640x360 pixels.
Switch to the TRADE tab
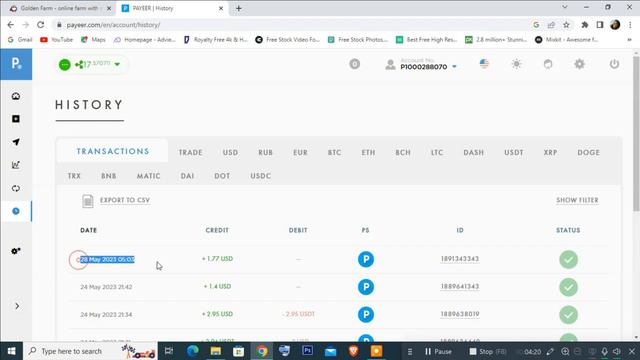(191, 152)
